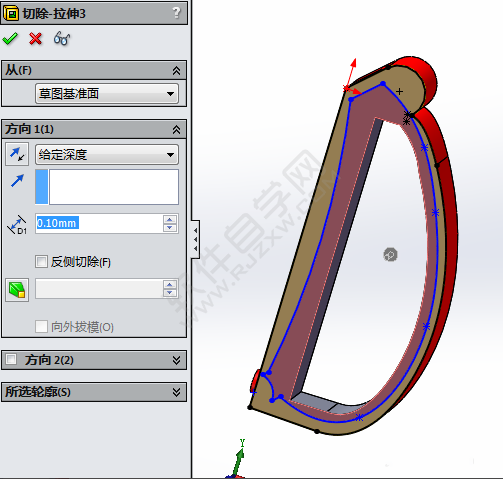Cancel the feature with red X

[35, 39]
